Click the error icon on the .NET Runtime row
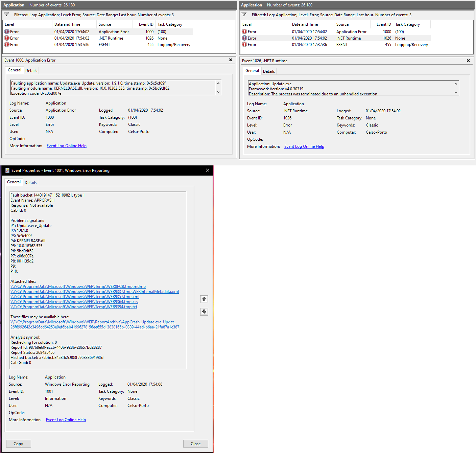The width and height of the screenshot is (476, 456). (x=7, y=38)
